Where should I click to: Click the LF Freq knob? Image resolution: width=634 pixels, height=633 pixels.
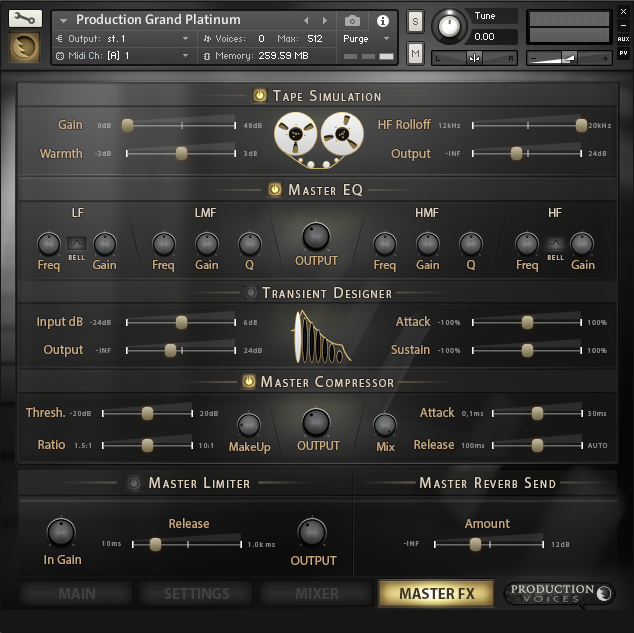tap(49, 244)
